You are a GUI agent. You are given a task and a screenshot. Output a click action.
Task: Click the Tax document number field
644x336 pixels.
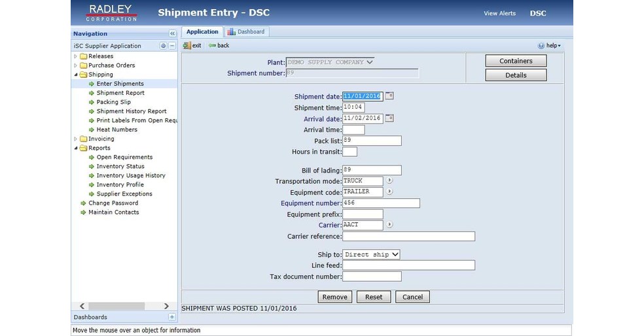(372, 277)
